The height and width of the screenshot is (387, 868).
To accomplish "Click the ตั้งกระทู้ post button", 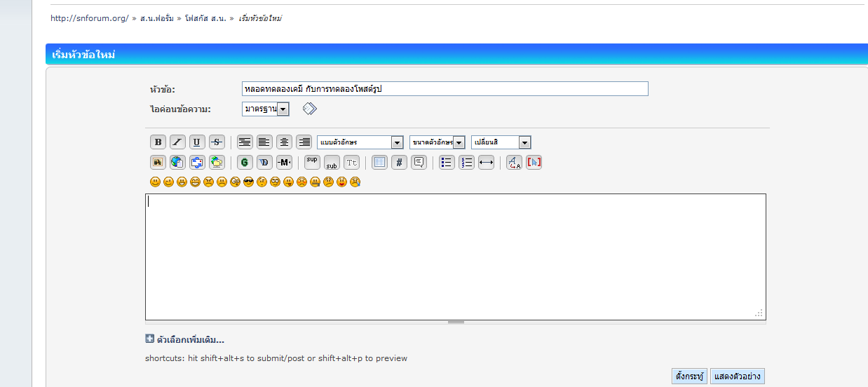I will 689,376.
